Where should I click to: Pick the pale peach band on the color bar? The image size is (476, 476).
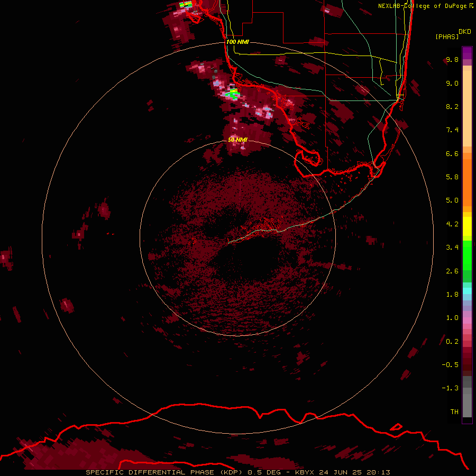pos(467,108)
